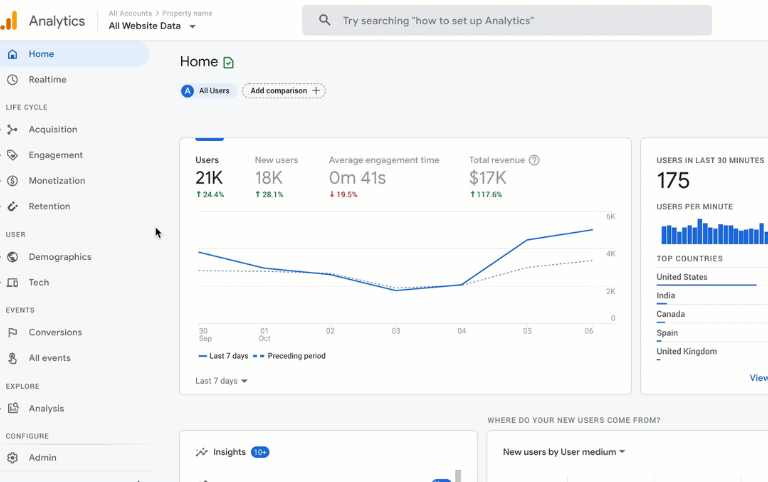Click the Insights 10+ badge
This screenshot has height=482, width=768.
click(x=260, y=452)
